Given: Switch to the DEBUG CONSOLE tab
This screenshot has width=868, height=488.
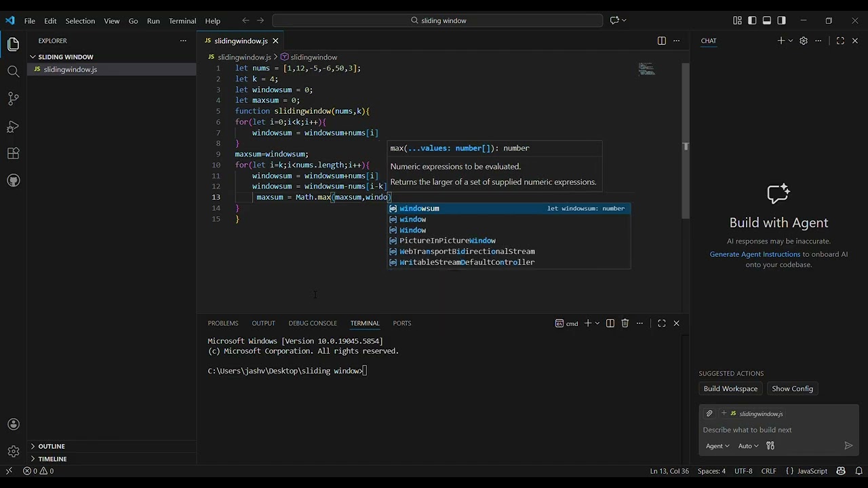Looking at the screenshot, I should click(313, 323).
